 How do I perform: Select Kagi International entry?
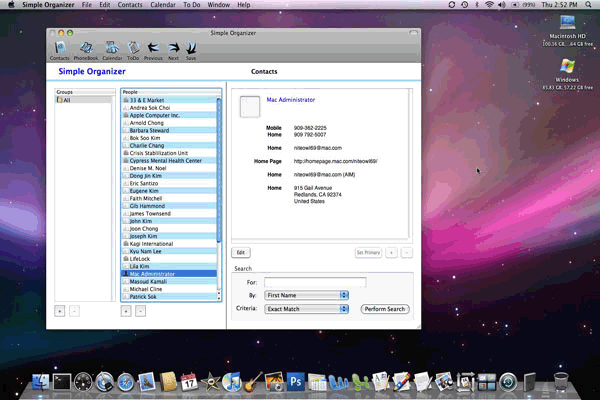click(x=169, y=244)
